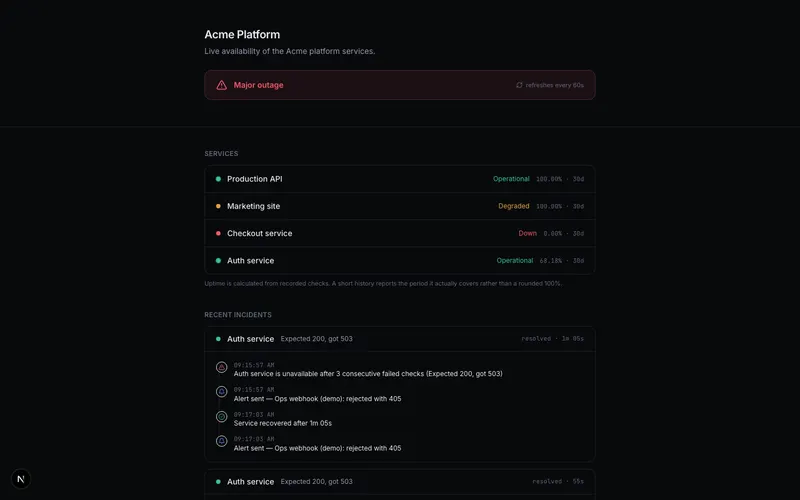Click the 'Operational' label for Production API
This screenshot has height=500, width=800.
click(x=511, y=179)
